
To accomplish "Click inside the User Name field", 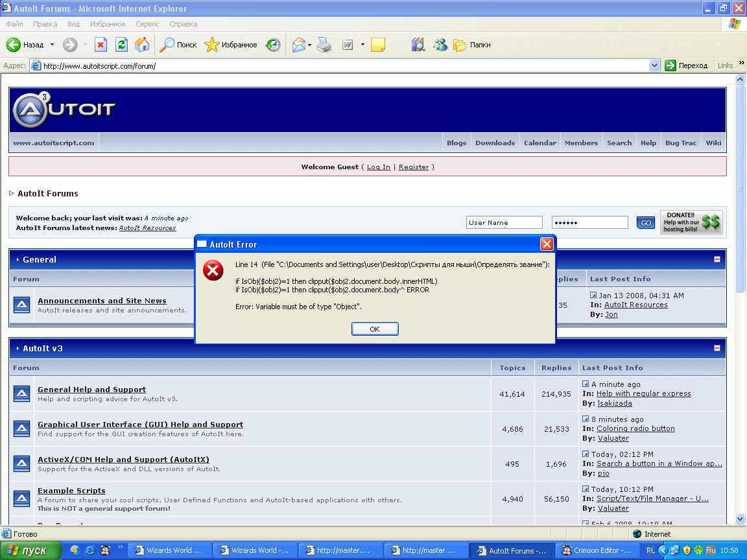I will (x=504, y=222).
